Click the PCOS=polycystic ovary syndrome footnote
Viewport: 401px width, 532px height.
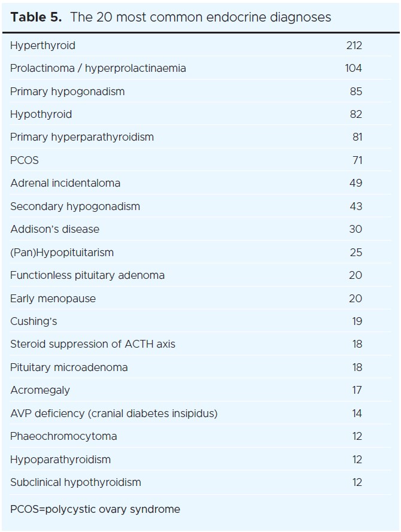[x=95, y=509]
